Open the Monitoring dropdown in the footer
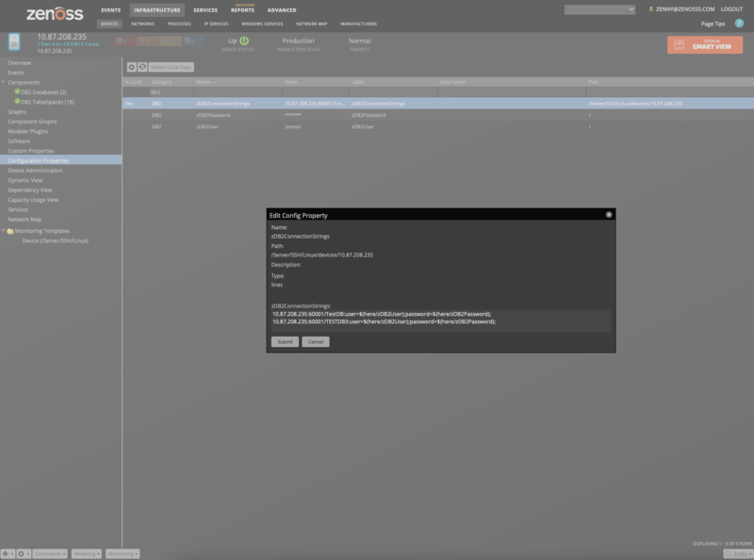The image size is (754, 560). (123, 553)
